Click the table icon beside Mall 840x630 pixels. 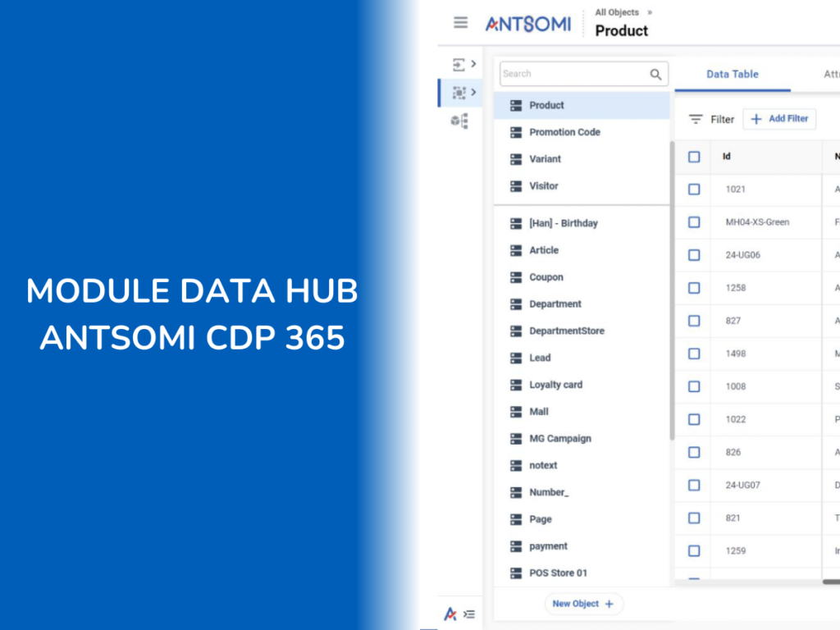coord(516,412)
